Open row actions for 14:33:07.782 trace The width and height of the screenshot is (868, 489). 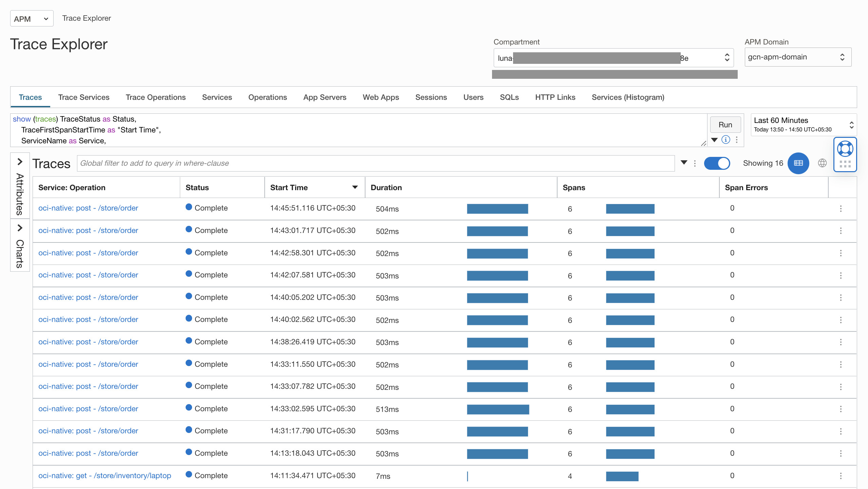[x=841, y=387]
